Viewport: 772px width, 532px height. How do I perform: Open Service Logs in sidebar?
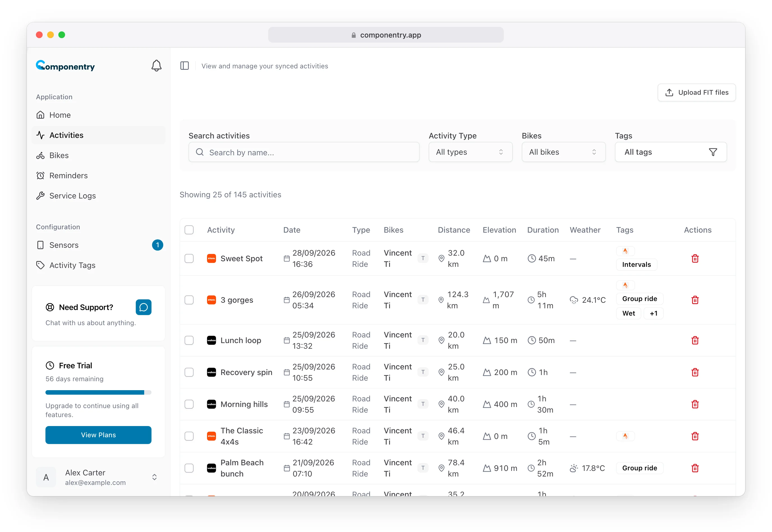point(98,196)
